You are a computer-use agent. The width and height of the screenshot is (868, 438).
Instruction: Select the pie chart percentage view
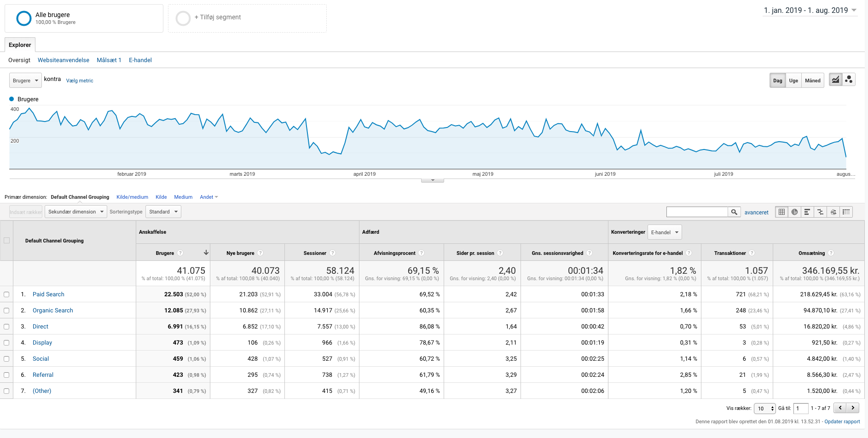[x=794, y=212]
